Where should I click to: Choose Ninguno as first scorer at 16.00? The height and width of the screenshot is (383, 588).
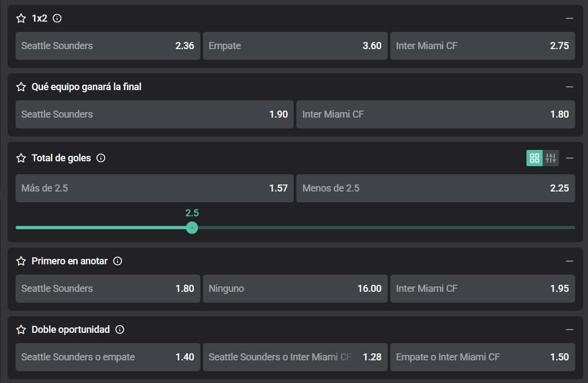click(x=295, y=289)
